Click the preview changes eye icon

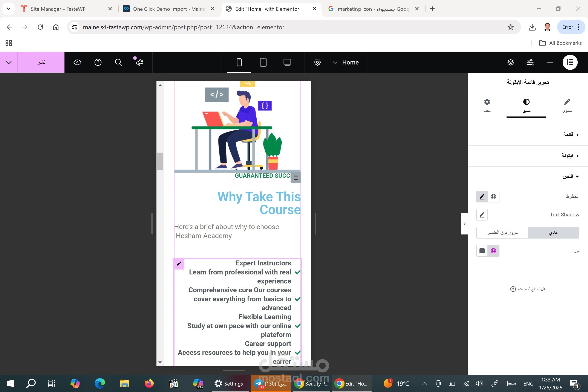coord(77,62)
